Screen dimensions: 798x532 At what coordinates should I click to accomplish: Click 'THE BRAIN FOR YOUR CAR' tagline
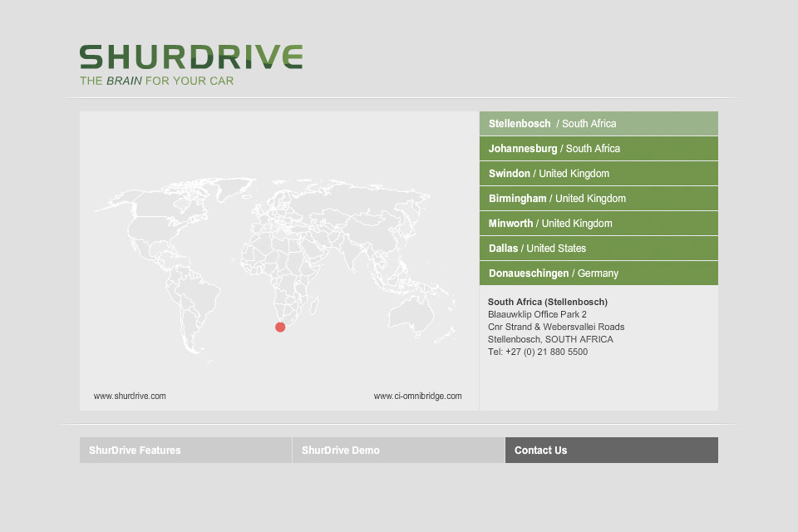coord(157,81)
